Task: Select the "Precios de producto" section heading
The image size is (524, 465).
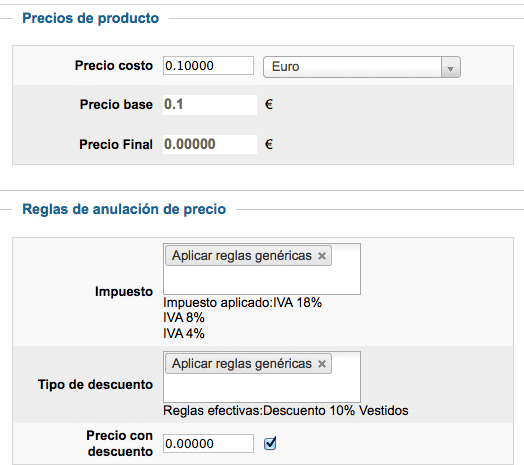Action: (91, 18)
